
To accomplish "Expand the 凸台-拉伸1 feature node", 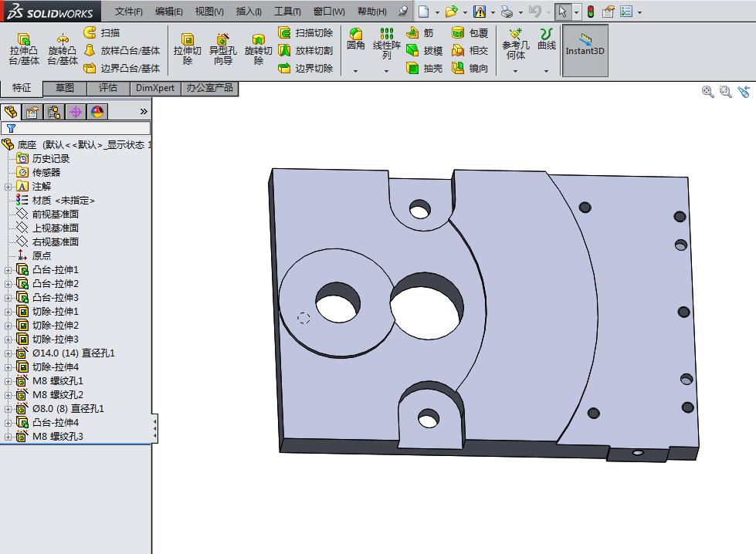I will tap(8, 270).
